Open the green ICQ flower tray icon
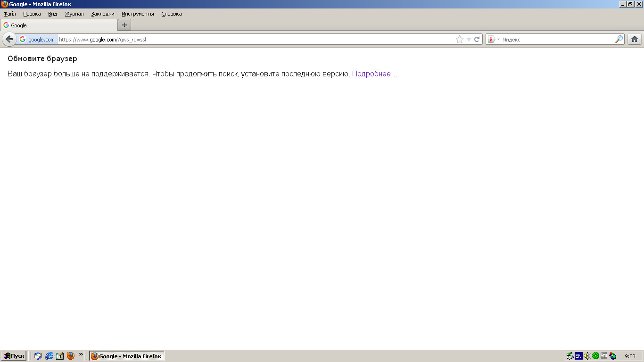This screenshot has width=644, height=362. pos(595,356)
